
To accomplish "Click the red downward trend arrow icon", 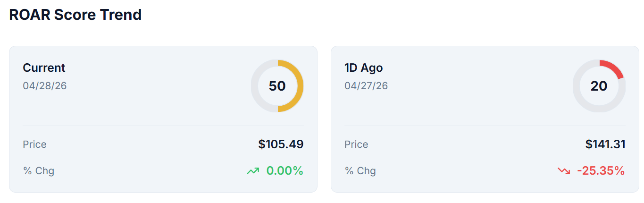I will pos(564,171).
